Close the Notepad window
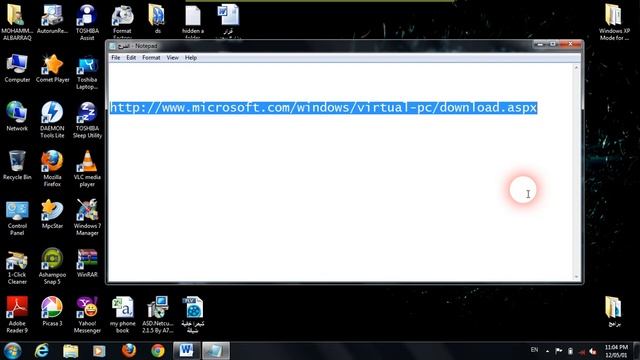 [571, 44]
